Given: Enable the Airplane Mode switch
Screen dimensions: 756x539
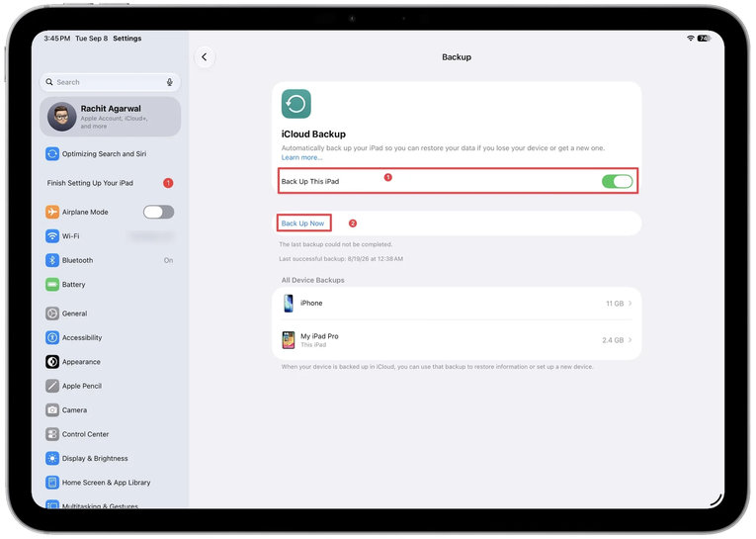Looking at the screenshot, I should pyautogui.click(x=159, y=212).
